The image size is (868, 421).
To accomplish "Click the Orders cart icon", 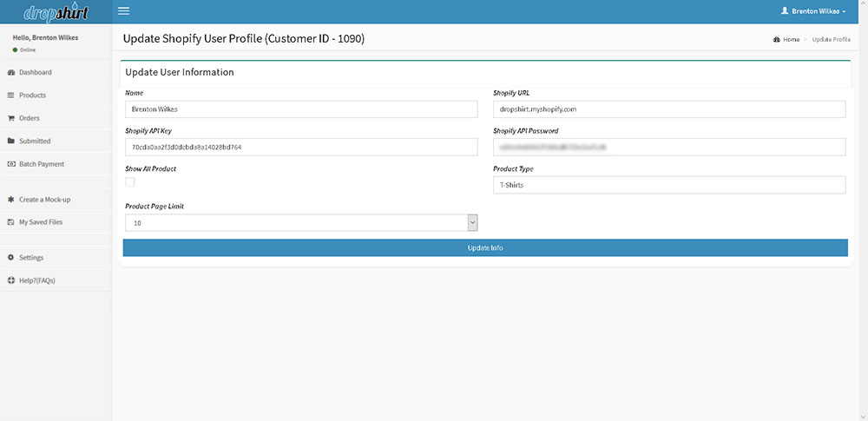I will click(10, 118).
